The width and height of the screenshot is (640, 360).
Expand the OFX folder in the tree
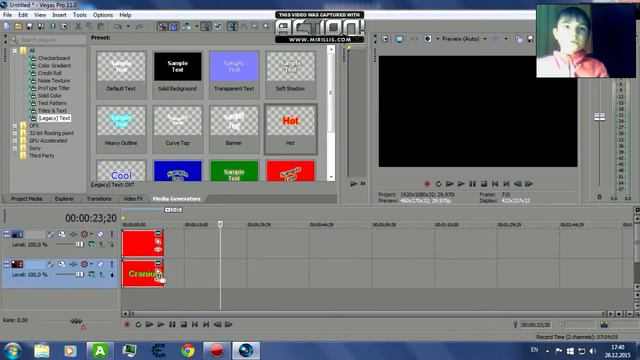[15, 126]
